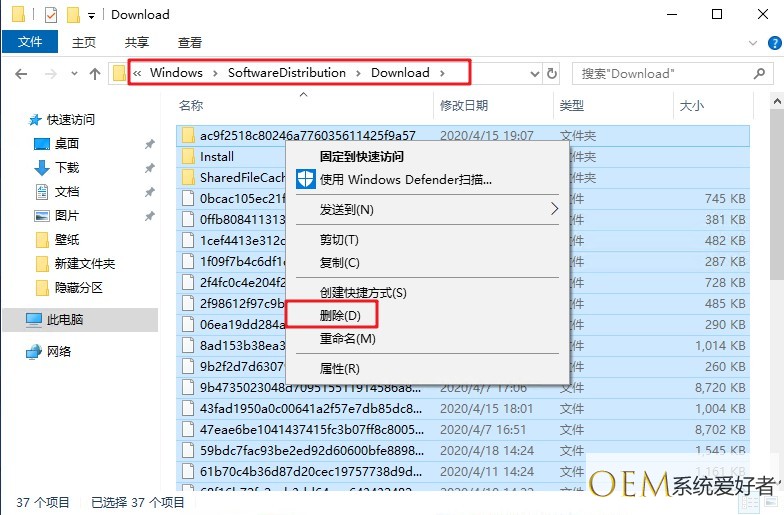Select 属性(R) in the context menu
The image size is (784, 515).
point(339,368)
